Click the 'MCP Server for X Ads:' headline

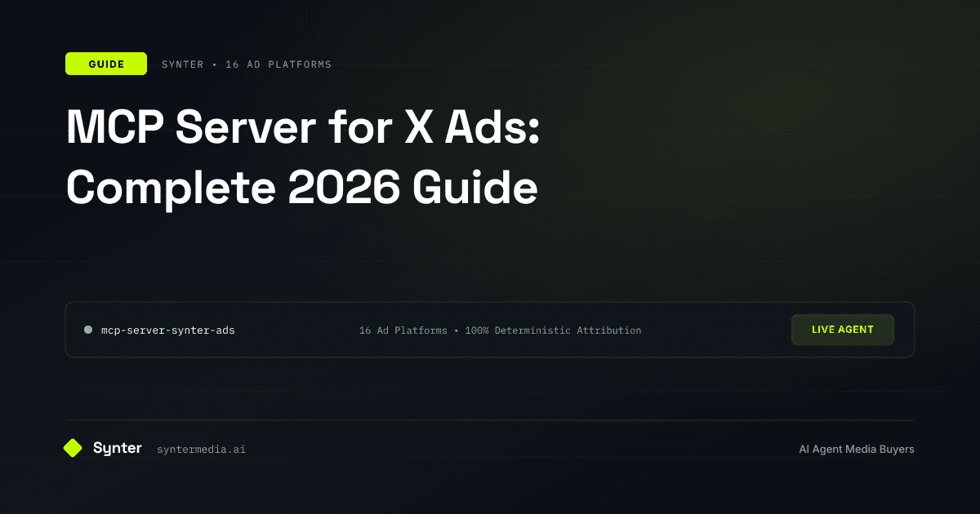(303, 128)
